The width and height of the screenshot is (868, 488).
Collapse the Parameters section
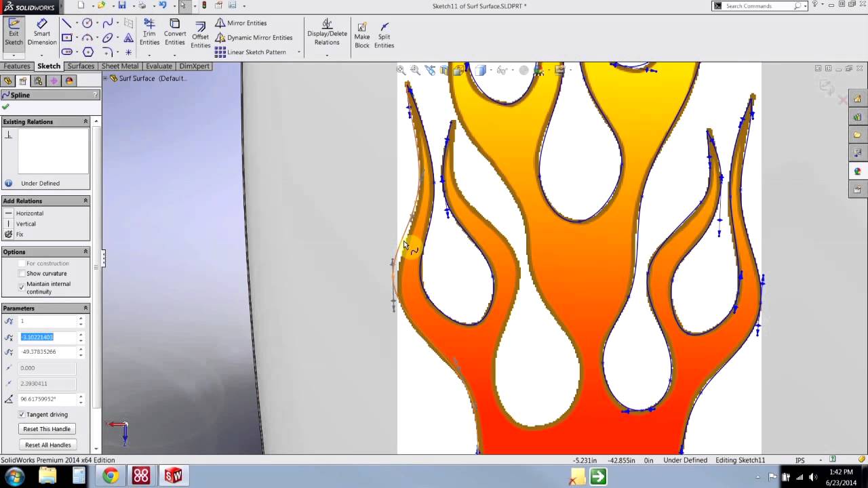85,308
